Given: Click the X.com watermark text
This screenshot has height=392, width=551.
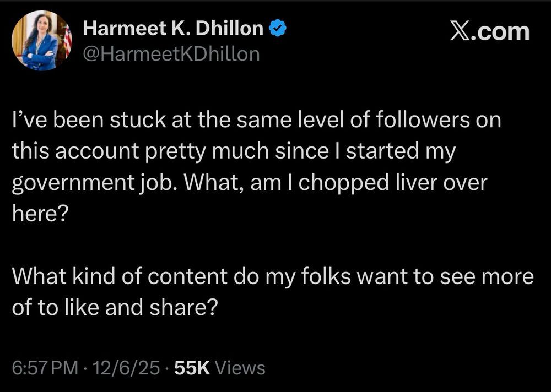Looking at the screenshot, I should (x=489, y=31).
